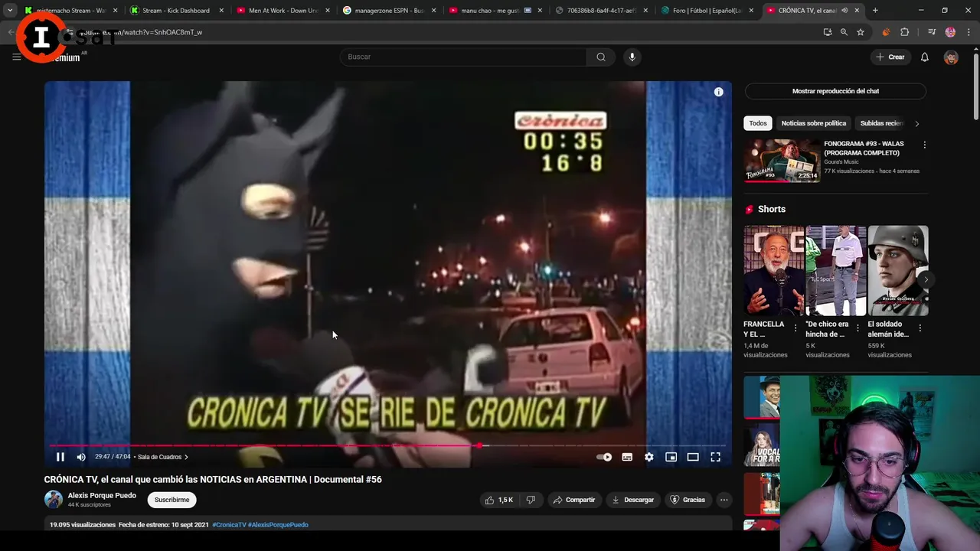Image resolution: width=980 pixels, height=551 pixels.
Task: Open the YouTube hamburger guide menu
Action: (16, 57)
